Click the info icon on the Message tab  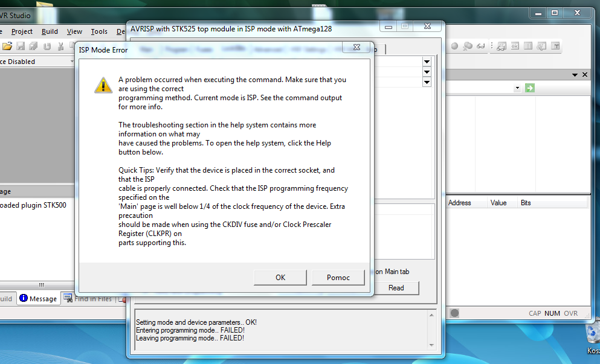[24, 298]
